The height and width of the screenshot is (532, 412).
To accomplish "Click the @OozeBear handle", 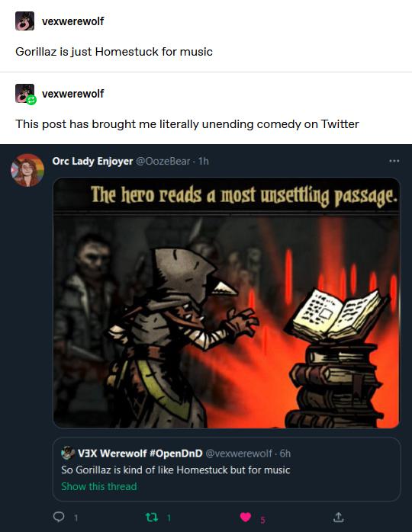I will coord(163,161).
